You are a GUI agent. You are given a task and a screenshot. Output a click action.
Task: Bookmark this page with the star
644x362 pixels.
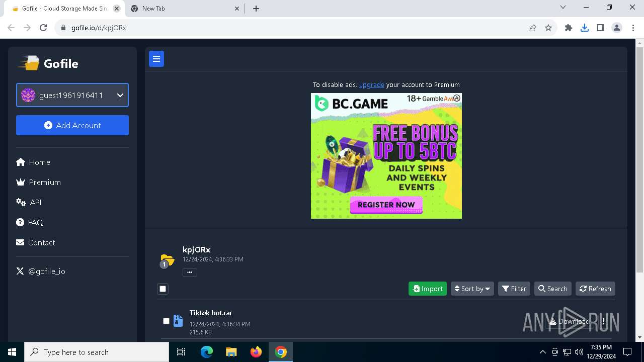coord(548,28)
